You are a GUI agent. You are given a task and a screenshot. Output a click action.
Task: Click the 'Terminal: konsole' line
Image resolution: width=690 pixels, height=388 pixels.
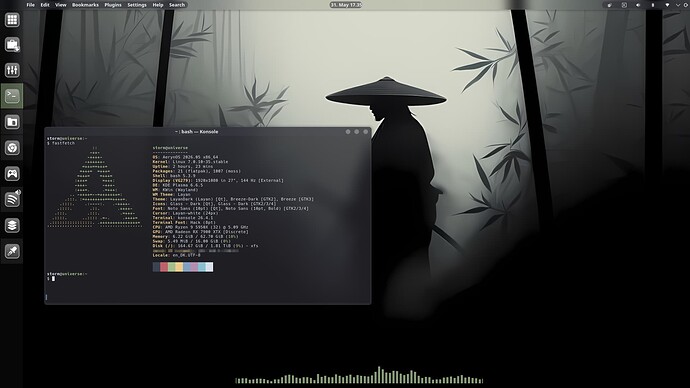coord(183,218)
